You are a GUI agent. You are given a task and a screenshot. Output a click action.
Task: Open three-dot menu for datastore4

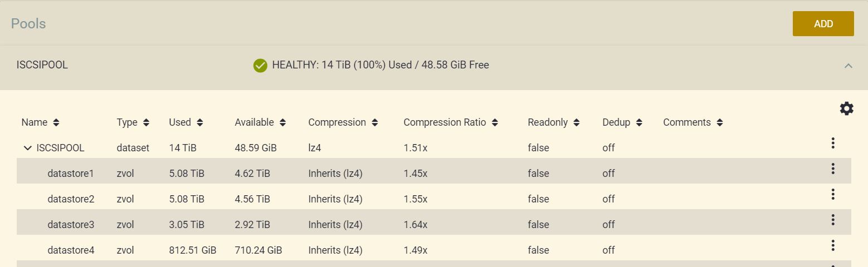(833, 245)
